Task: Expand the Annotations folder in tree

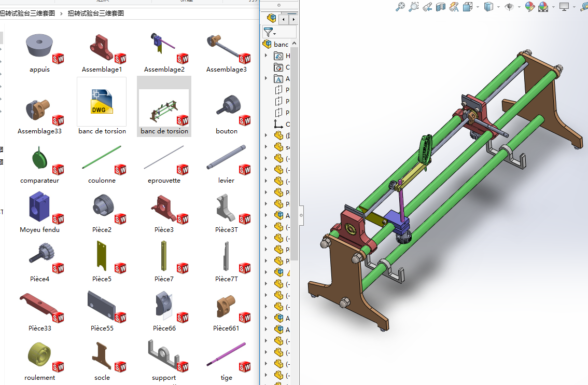Action: (267, 79)
